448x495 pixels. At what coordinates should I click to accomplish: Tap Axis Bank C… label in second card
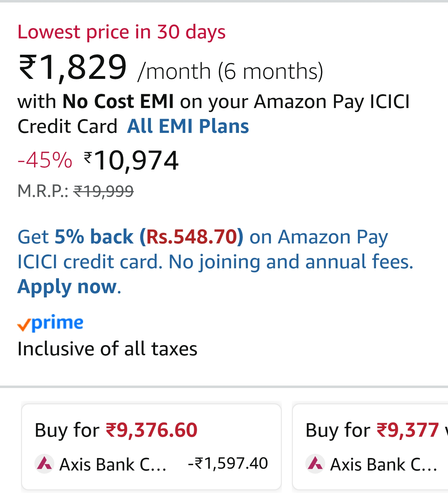(x=383, y=464)
